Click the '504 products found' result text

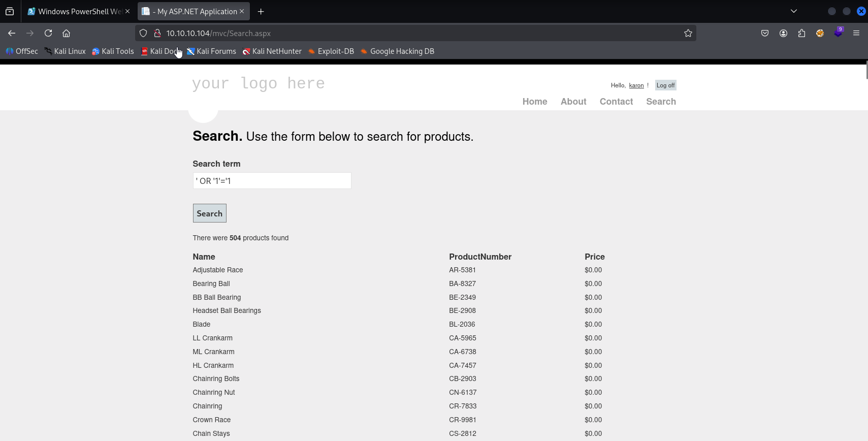259,238
